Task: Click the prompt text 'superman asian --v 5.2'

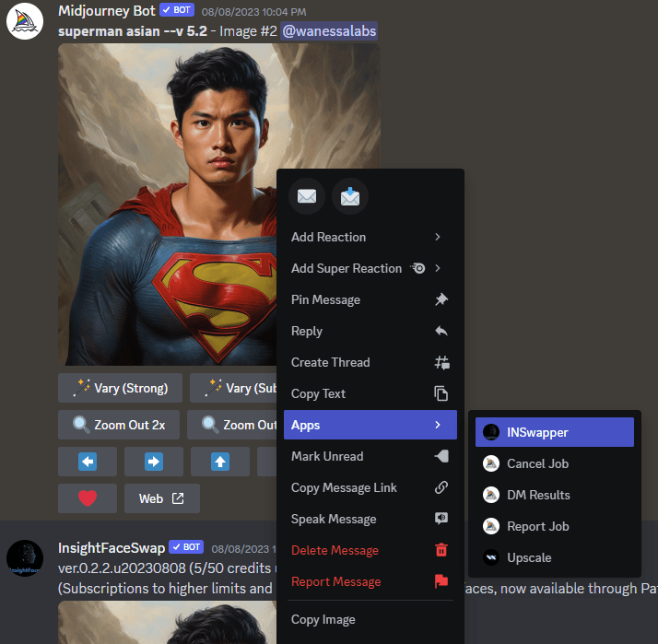Action: click(x=133, y=31)
